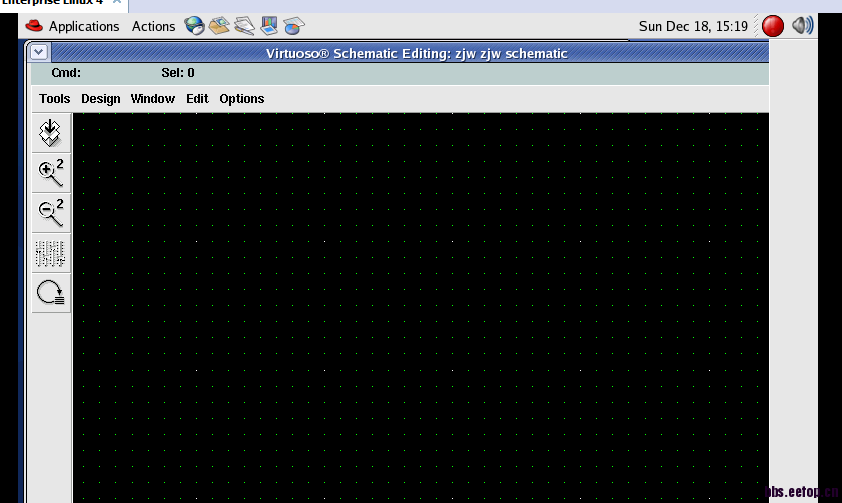The image size is (842, 503).
Task: Open the window menu dropdown arrow
Action: pyautogui.click(x=39, y=52)
